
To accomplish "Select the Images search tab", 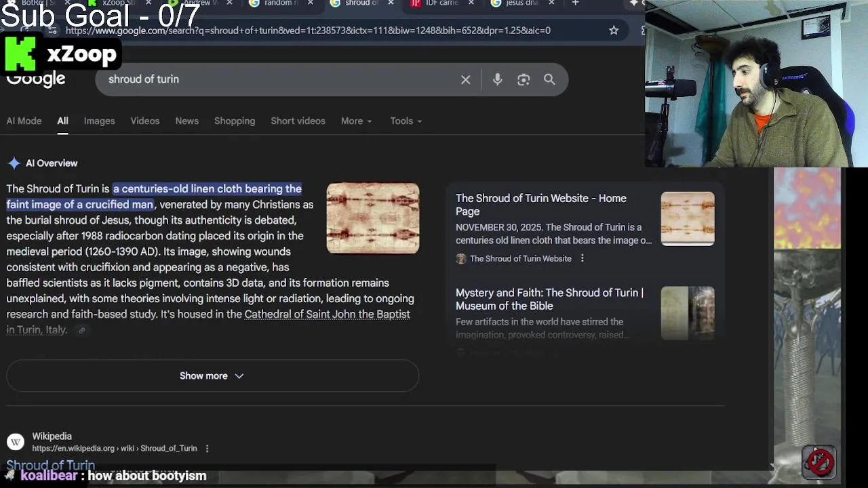I will [x=99, y=121].
